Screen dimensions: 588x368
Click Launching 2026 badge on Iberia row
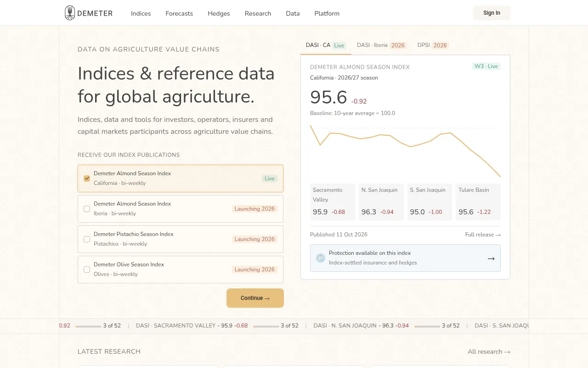pyautogui.click(x=254, y=209)
